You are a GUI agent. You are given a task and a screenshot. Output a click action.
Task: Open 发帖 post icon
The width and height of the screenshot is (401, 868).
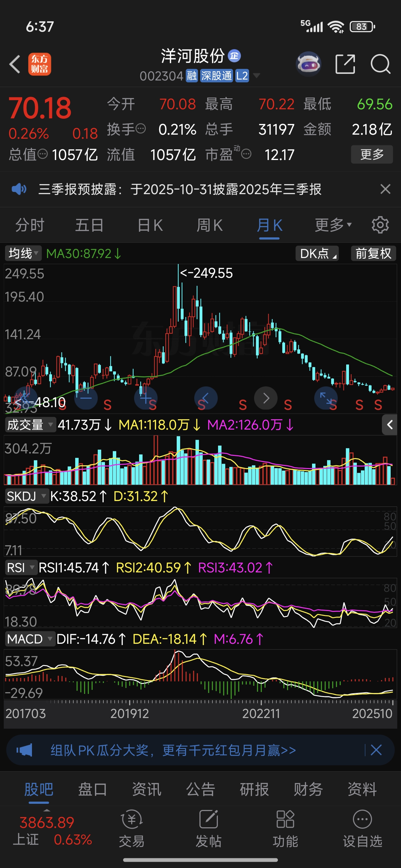[x=208, y=829]
